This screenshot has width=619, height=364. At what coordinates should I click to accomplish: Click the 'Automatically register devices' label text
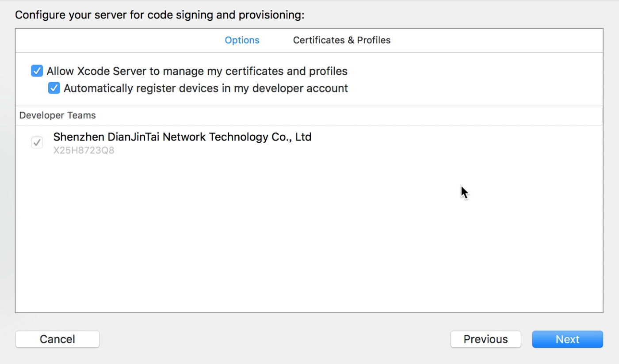(206, 88)
